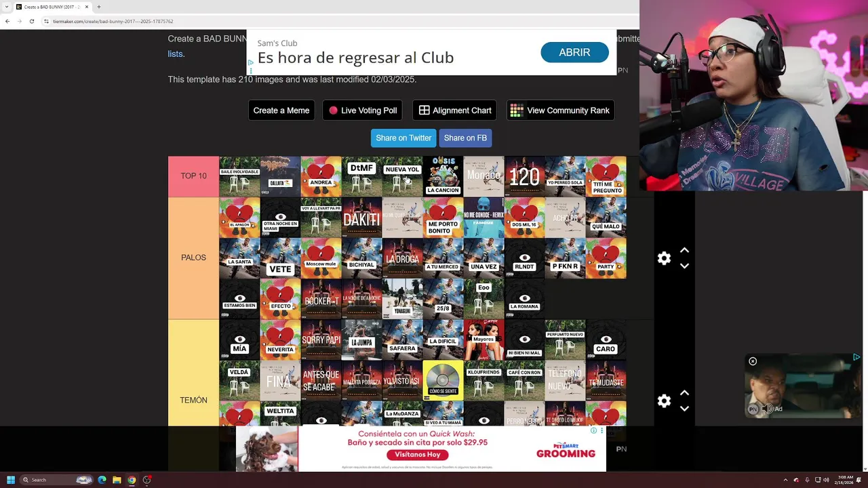Viewport: 868px width, 488px height.
Task: View Community Rank
Action: pyautogui.click(x=560, y=110)
